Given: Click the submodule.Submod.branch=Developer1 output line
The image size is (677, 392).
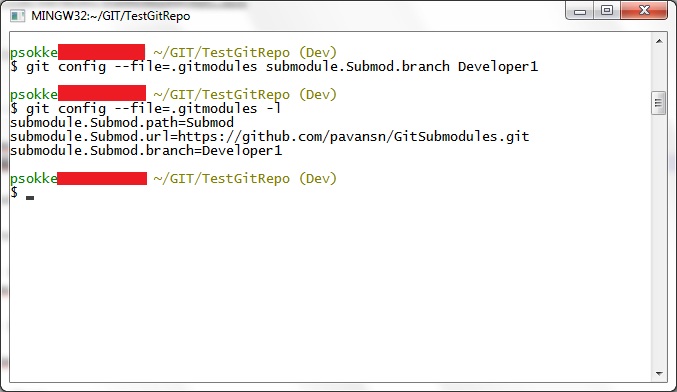Looking at the screenshot, I should [x=146, y=151].
